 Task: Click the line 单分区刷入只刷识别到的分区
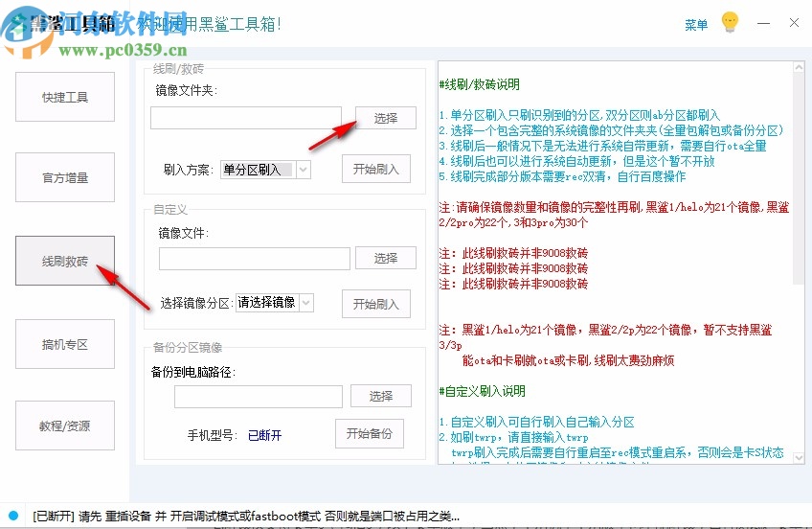click(579, 115)
